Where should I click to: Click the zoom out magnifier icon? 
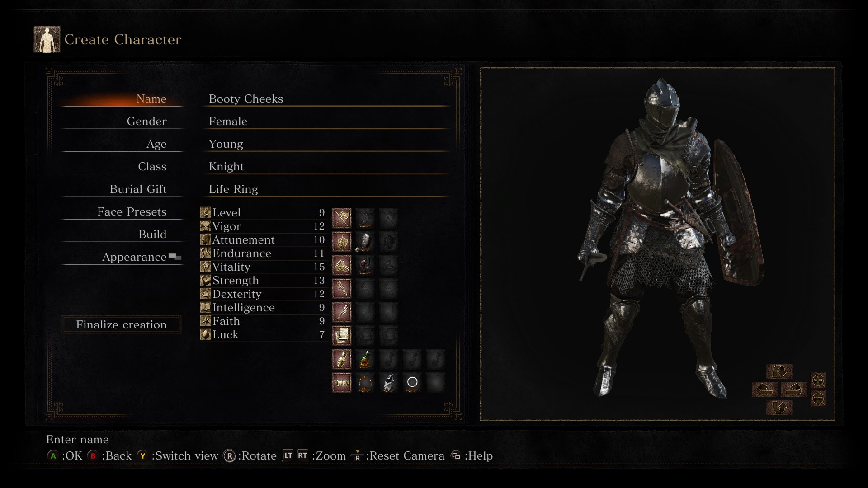coord(818,399)
